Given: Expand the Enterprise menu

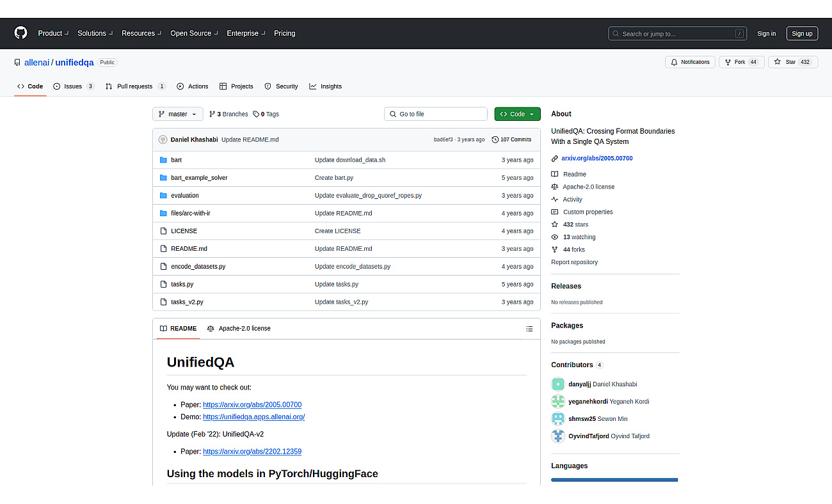Looking at the screenshot, I should pos(246,33).
